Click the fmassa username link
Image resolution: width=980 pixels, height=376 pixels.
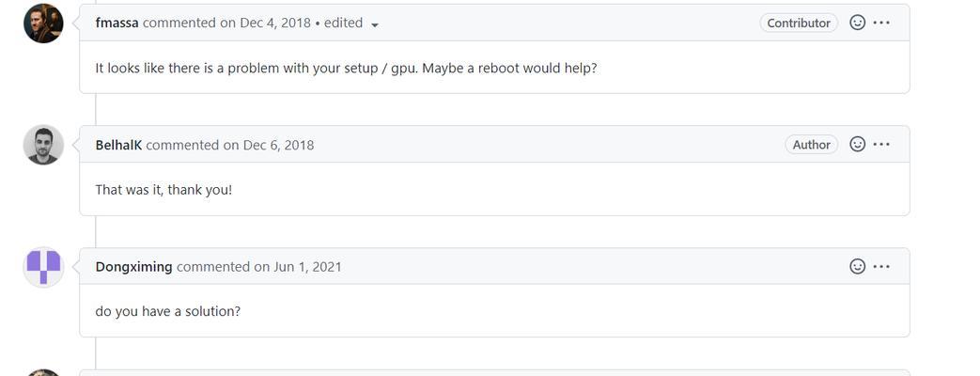[x=117, y=23]
